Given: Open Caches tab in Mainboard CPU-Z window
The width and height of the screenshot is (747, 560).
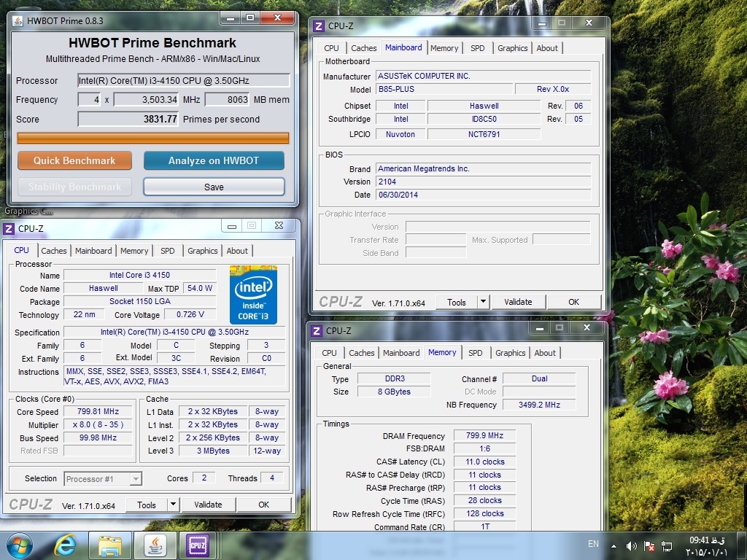Looking at the screenshot, I should [x=364, y=48].
